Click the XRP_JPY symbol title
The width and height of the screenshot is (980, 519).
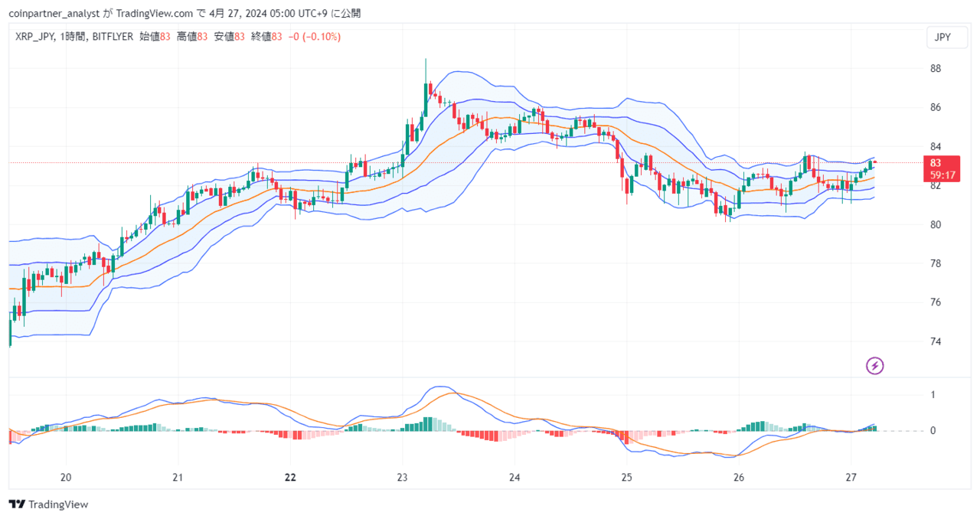pos(34,37)
